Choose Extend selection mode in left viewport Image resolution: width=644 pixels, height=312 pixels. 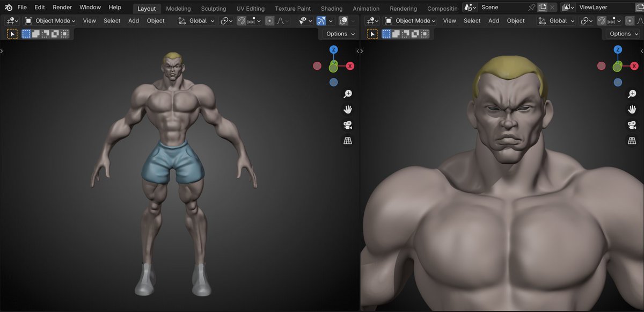[35, 34]
